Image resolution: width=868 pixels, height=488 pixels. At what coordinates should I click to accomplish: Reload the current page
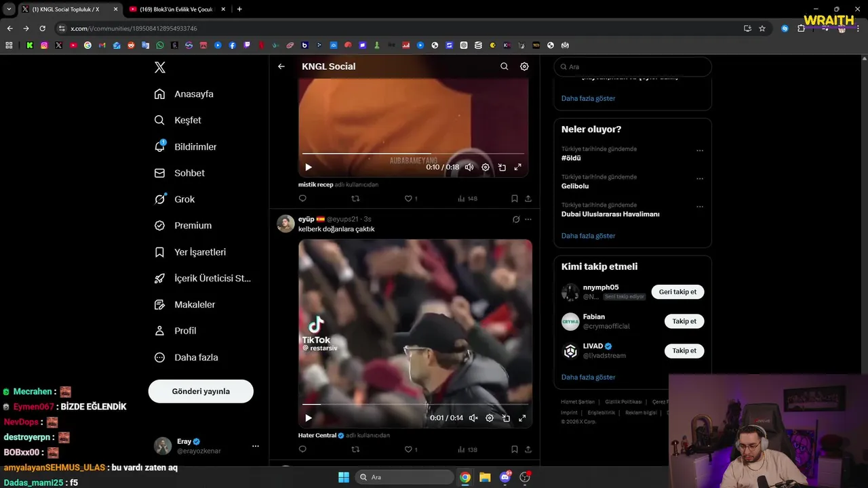42,28
